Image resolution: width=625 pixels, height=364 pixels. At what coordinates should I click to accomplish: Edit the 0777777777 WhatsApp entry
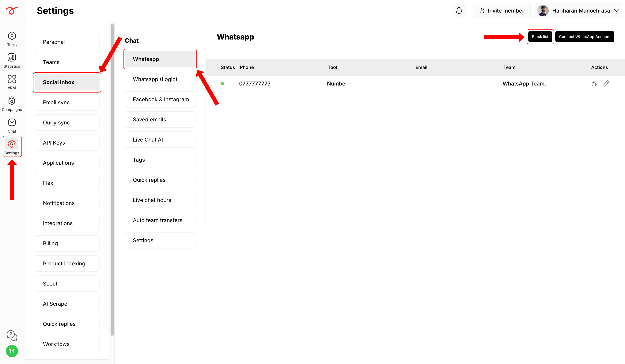pos(606,84)
